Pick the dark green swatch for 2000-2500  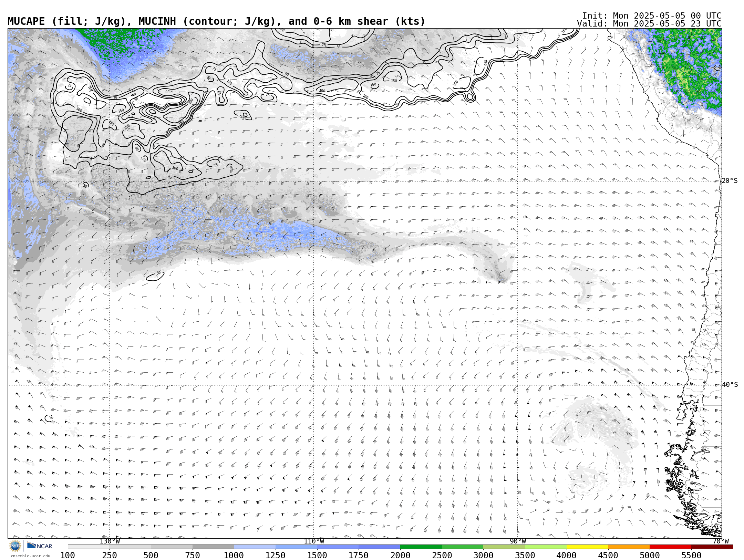click(421, 547)
